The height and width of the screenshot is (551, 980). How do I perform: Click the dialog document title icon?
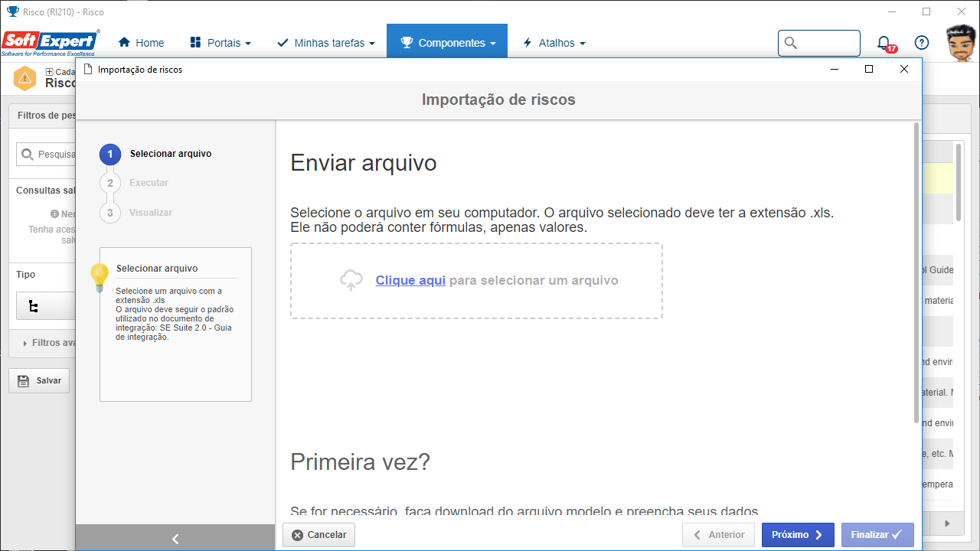tap(88, 69)
